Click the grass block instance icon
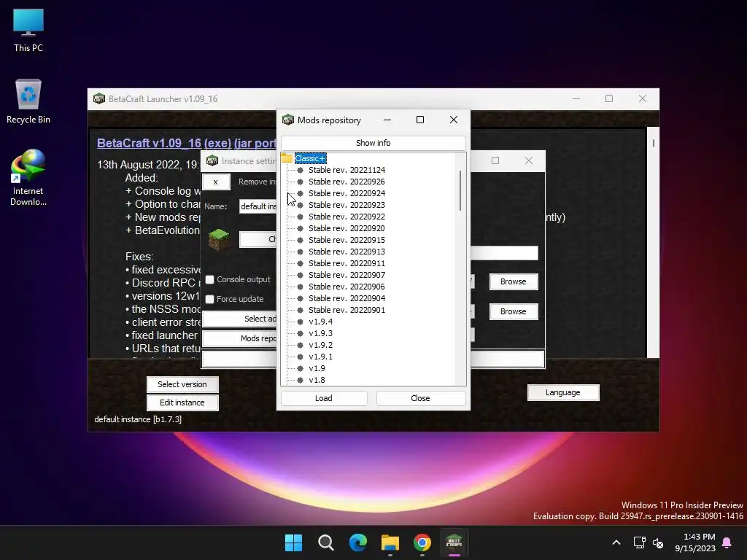This screenshot has height=560, width=747. point(219,239)
